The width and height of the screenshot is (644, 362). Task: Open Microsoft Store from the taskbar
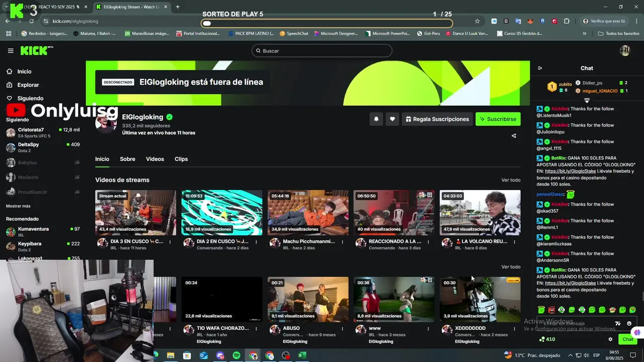tap(187, 355)
